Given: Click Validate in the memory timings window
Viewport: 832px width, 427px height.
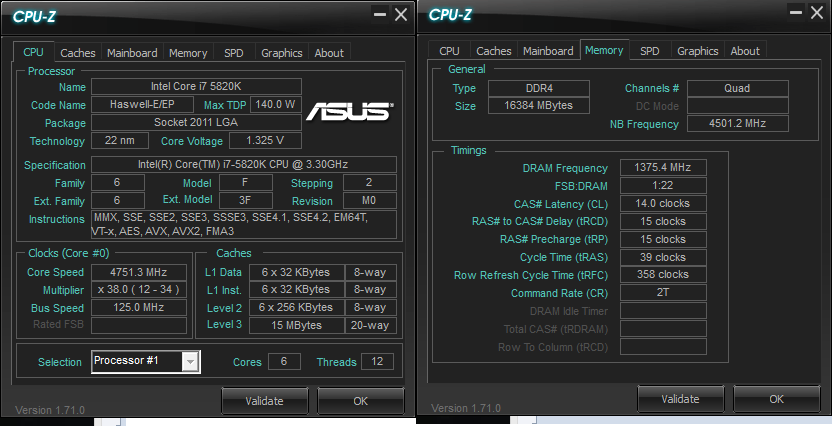Looking at the screenshot, I should [680, 399].
